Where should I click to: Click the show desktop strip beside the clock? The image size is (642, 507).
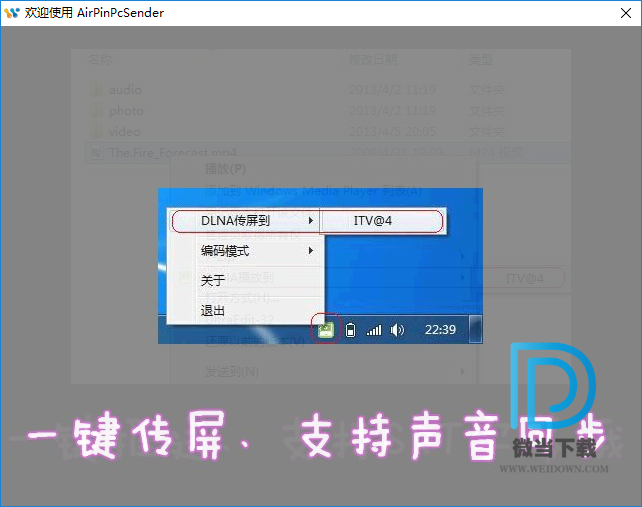[475, 329]
